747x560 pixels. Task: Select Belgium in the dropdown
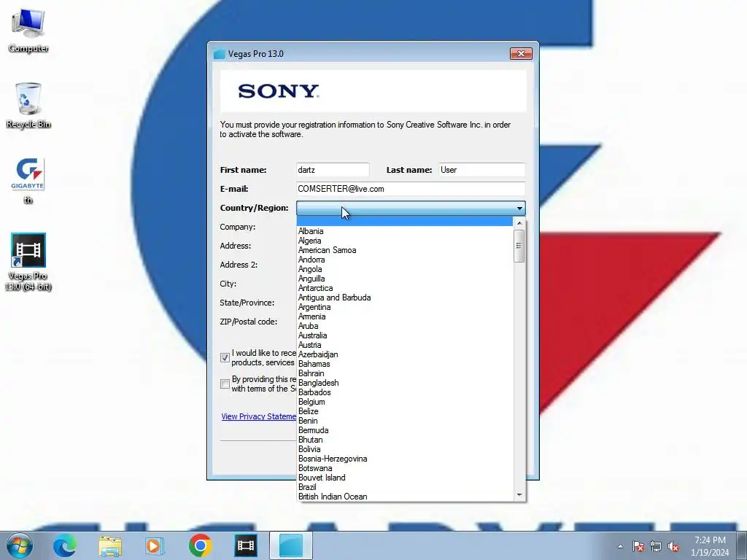[404, 402]
